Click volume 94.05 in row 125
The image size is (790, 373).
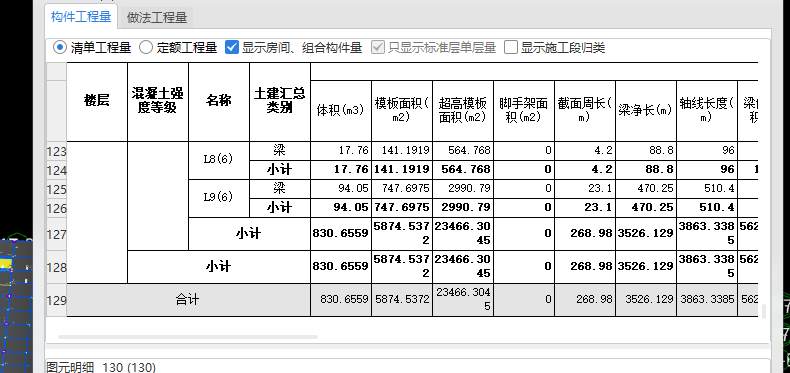341,189
